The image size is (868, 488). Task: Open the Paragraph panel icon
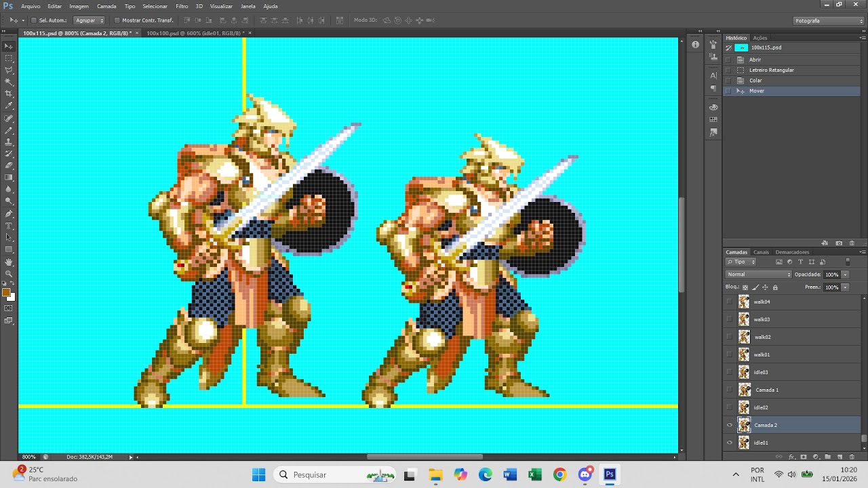713,88
